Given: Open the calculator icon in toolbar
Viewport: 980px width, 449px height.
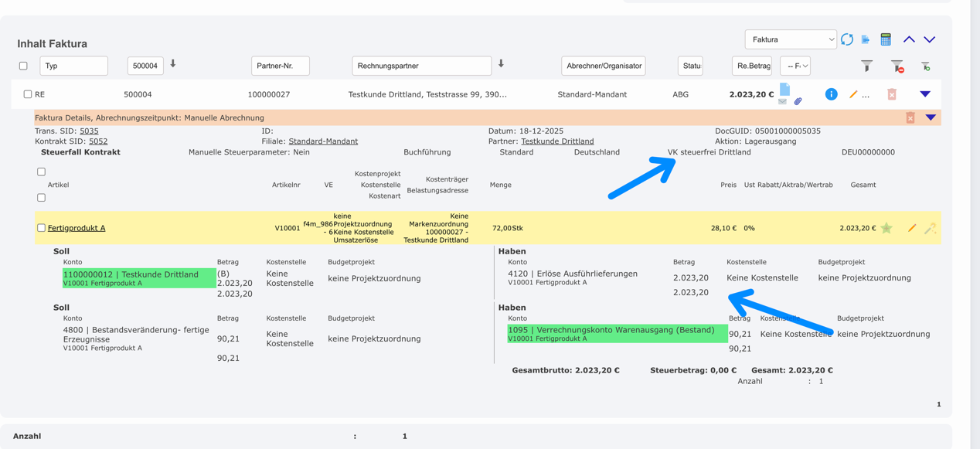Looking at the screenshot, I should click(x=886, y=39).
